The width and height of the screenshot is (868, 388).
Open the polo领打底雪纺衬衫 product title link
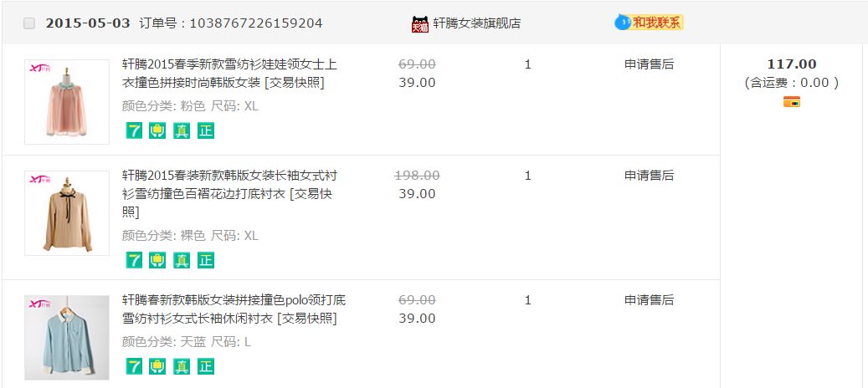click(234, 309)
